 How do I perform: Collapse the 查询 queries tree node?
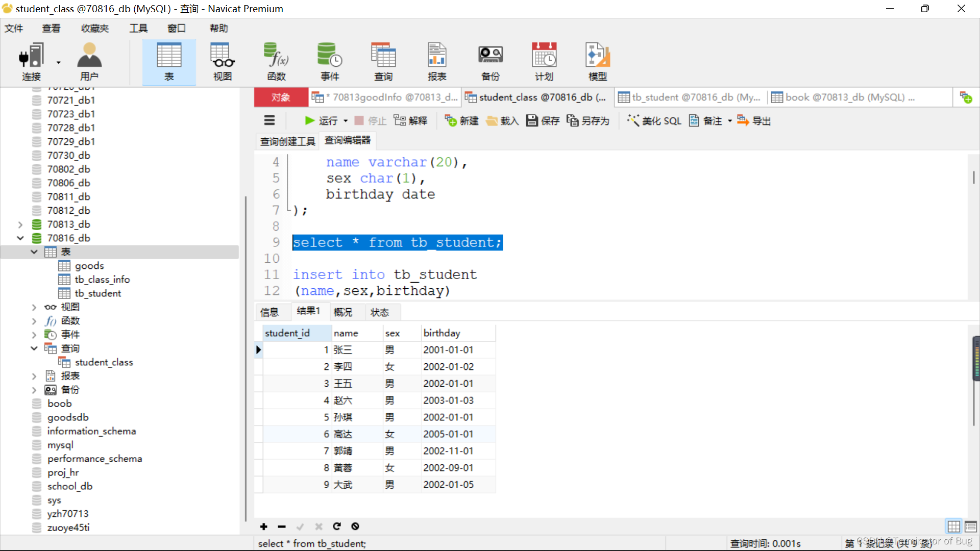(34, 348)
